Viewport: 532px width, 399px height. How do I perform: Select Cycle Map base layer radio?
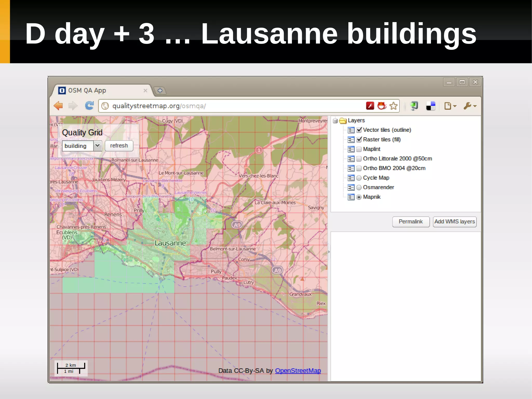359,178
